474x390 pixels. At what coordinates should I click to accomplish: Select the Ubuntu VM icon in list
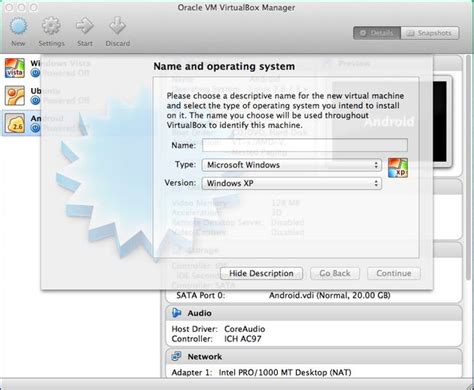click(14, 95)
